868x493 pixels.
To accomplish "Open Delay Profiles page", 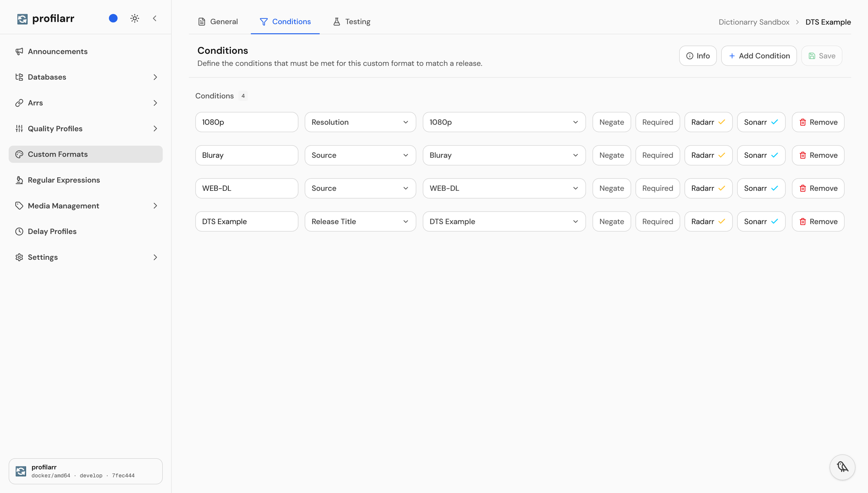I will 85,232.
